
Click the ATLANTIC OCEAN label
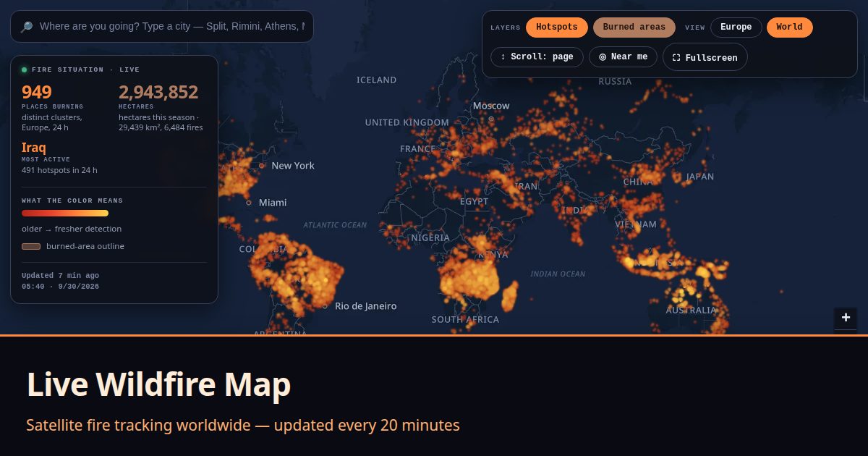(335, 225)
